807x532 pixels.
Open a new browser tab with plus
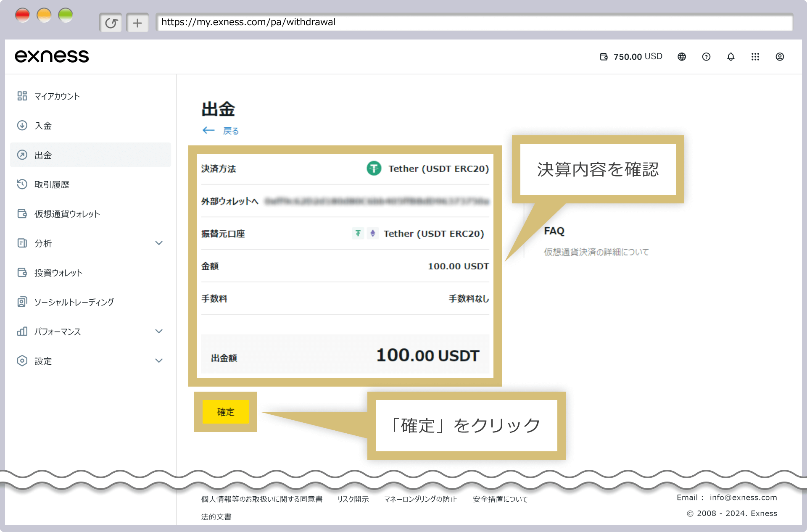137,23
